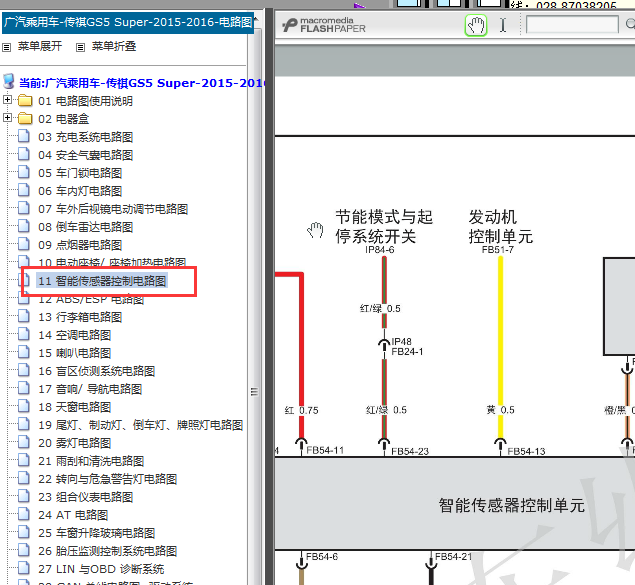Click the page icon beside 18 天窗电路图
The image size is (635, 585).
coord(24,406)
